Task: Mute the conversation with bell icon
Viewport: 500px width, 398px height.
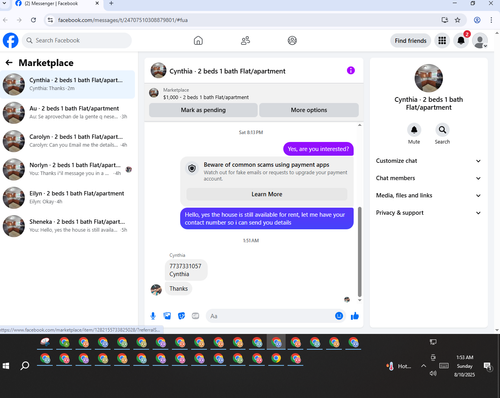Action: [x=414, y=130]
